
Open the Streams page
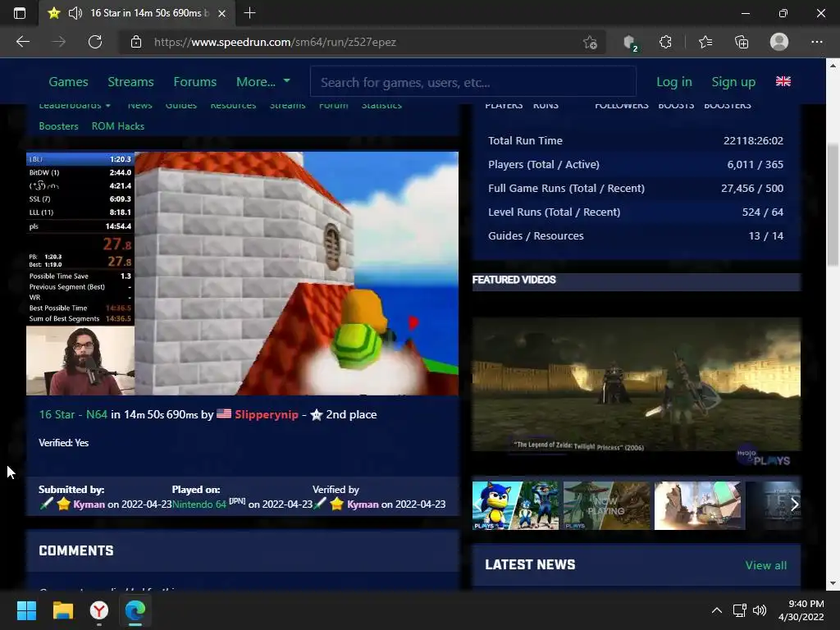[130, 82]
